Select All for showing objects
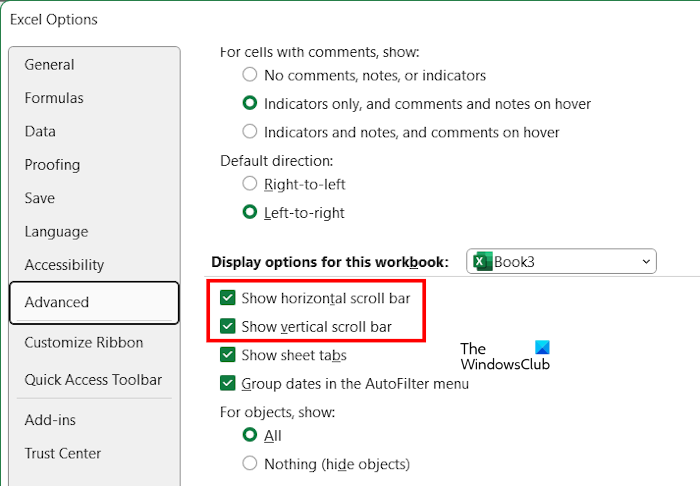This screenshot has width=700, height=486. click(x=250, y=435)
